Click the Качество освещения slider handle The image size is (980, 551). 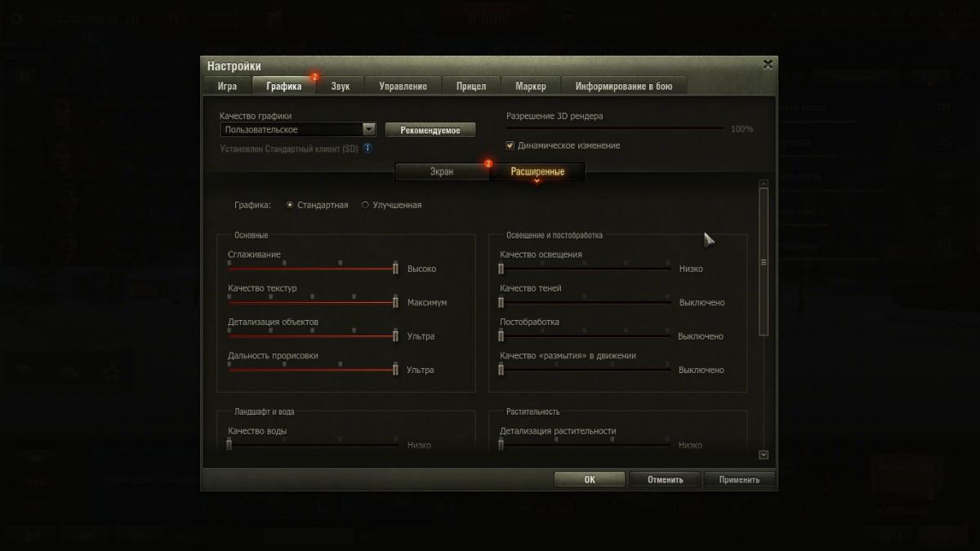click(501, 268)
